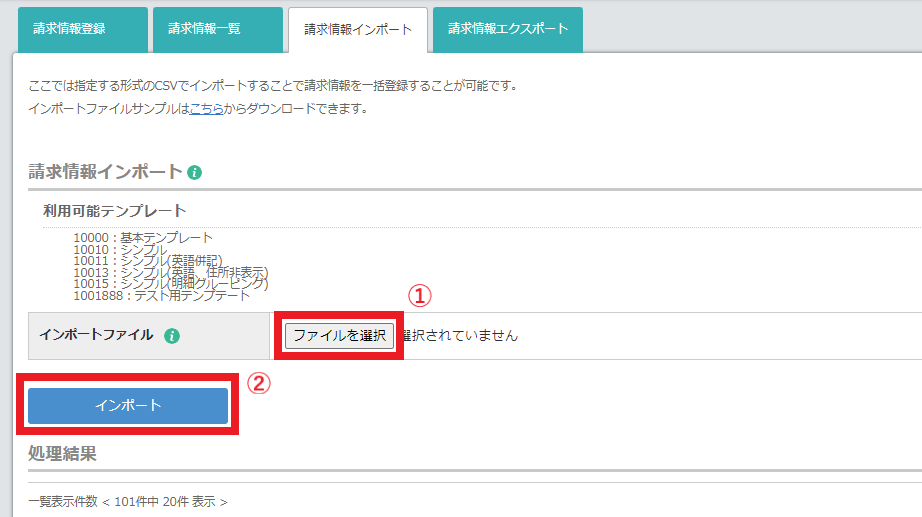Viewport: 922px width, 517px height.
Task: Open the 請求情報登録 tab
Action: [x=83, y=29]
